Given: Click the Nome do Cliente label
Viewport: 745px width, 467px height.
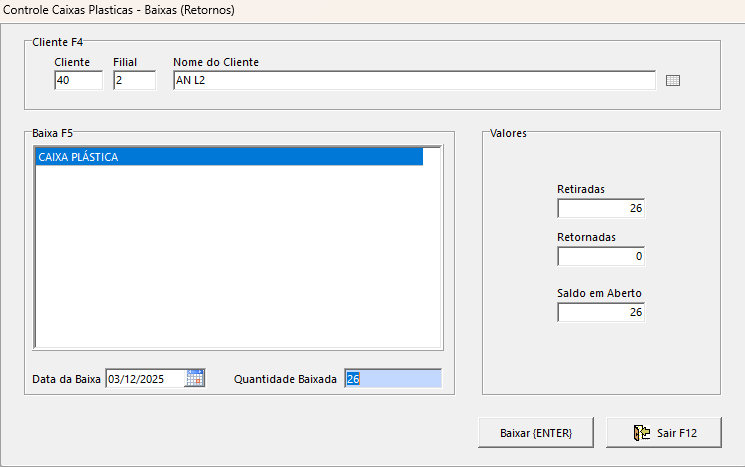Looking at the screenshot, I should tap(216, 62).
